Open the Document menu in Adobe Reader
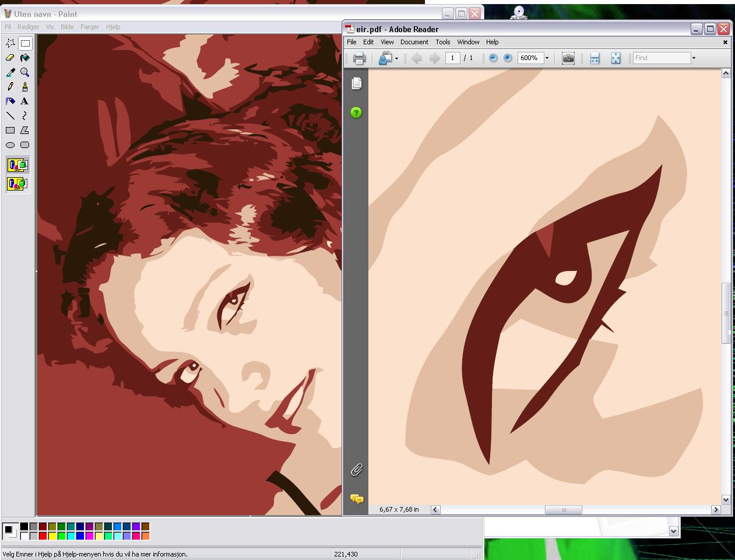735x560 pixels. point(414,42)
